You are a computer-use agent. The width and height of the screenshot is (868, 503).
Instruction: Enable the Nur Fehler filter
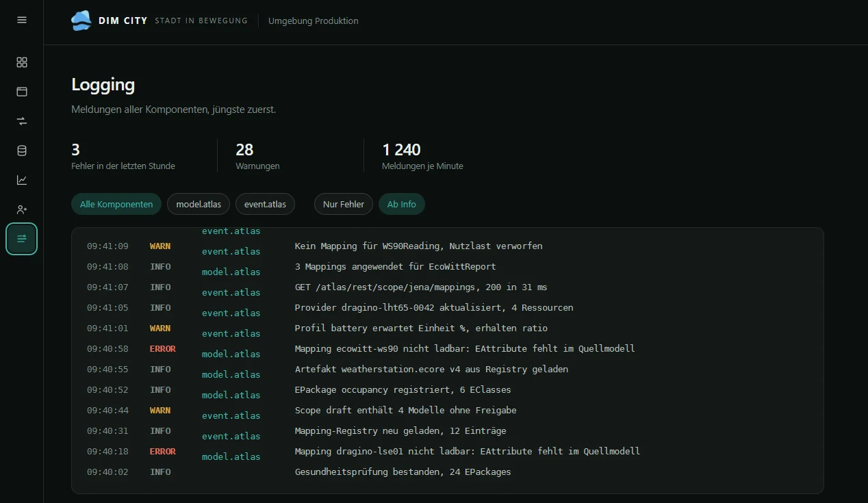(344, 204)
